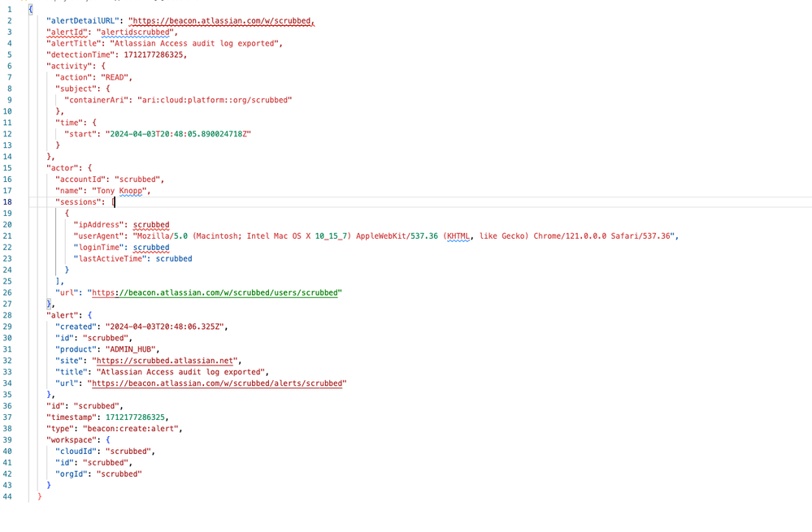Click the "ADMIN_HUB" product value
The height and width of the screenshot is (532, 812).
(131, 349)
